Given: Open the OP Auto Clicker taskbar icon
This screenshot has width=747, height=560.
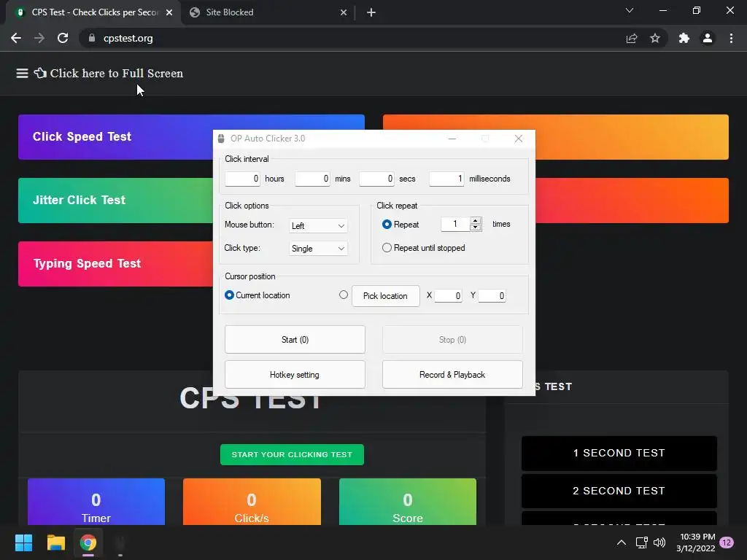Looking at the screenshot, I should [120, 542].
